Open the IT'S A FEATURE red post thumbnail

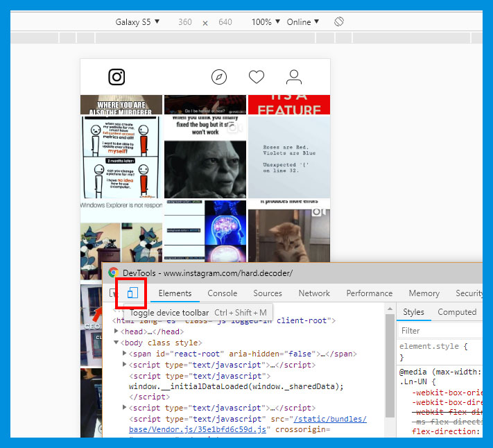click(289, 105)
